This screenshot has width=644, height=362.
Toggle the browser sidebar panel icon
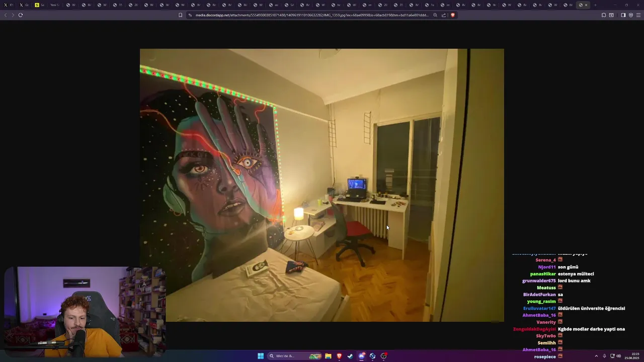623,15
